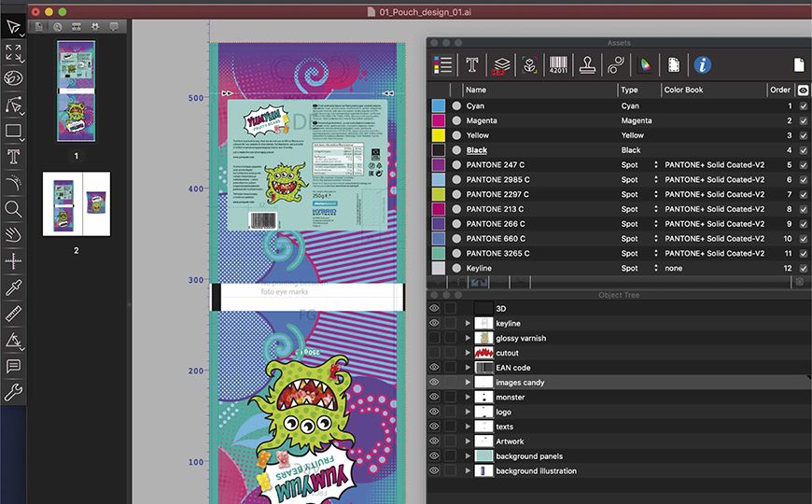This screenshot has height=504, width=812.
Task: Select the comment annotation tool
Action: [x=13, y=366]
